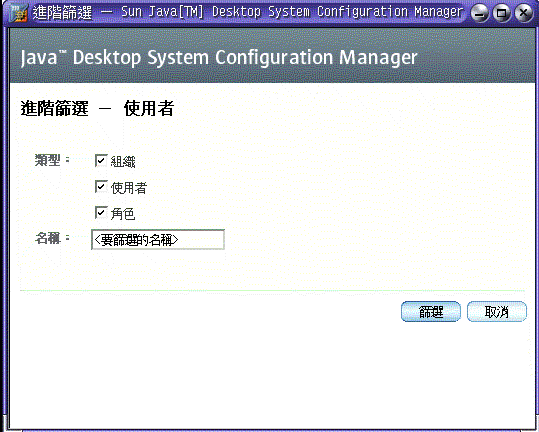Click the green separator line above buttons
Image resolution: width=539 pixels, height=432 pixels.
(272, 291)
